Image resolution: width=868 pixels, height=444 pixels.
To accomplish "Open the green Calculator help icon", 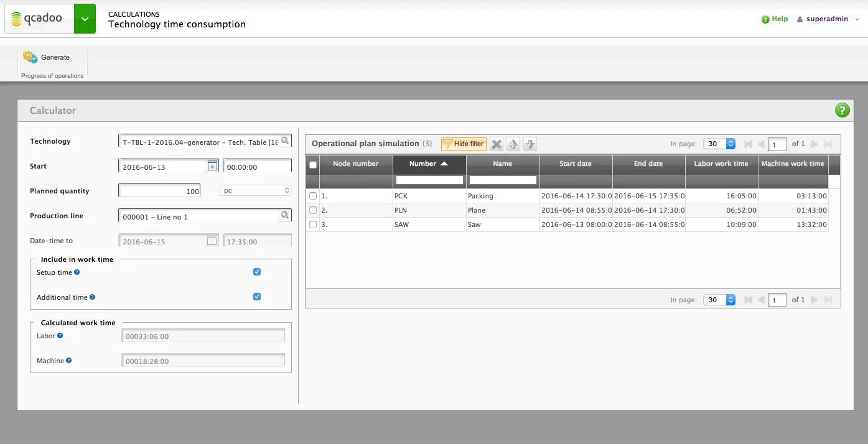I will [842, 111].
